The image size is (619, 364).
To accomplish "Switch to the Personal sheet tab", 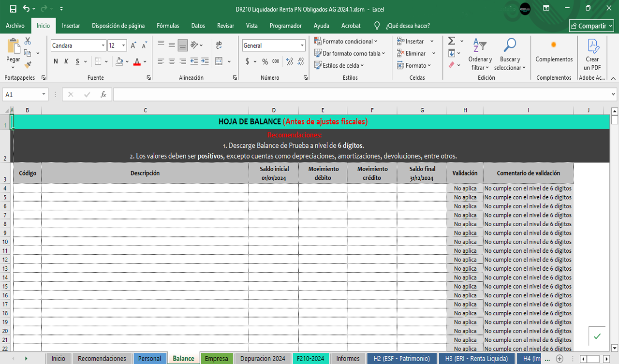I will [149, 358].
